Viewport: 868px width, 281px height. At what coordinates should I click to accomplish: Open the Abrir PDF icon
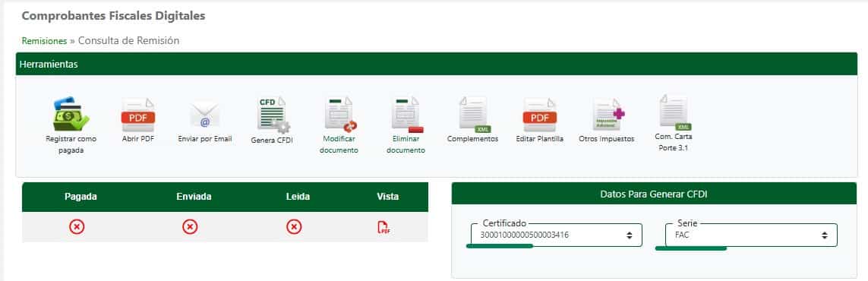(138, 115)
